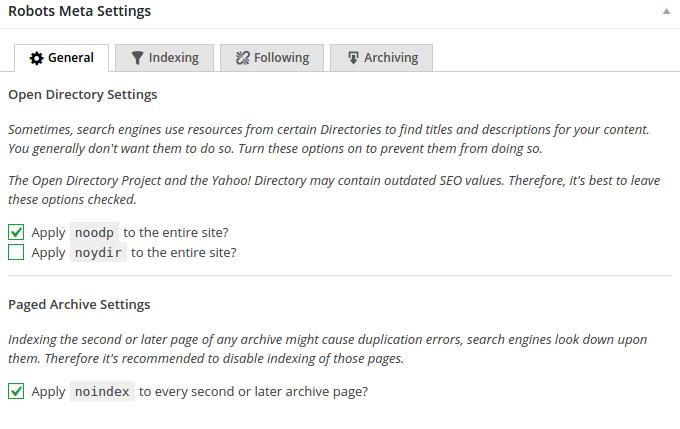Click the "noodp" code tag

[95, 232]
